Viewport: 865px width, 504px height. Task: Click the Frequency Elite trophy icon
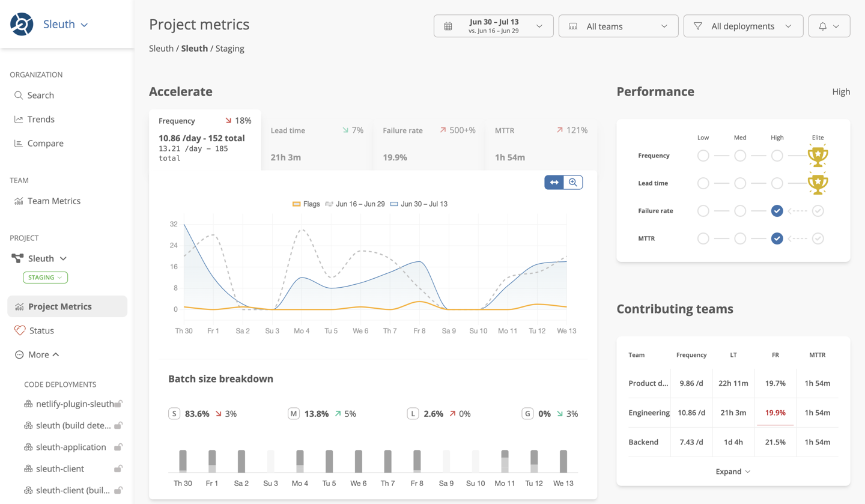click(x=818, y=156)
